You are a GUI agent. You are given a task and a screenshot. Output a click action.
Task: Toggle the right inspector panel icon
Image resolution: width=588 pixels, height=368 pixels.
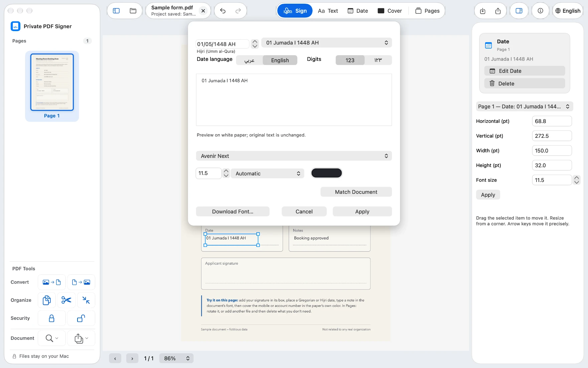(x=519, y=11)
